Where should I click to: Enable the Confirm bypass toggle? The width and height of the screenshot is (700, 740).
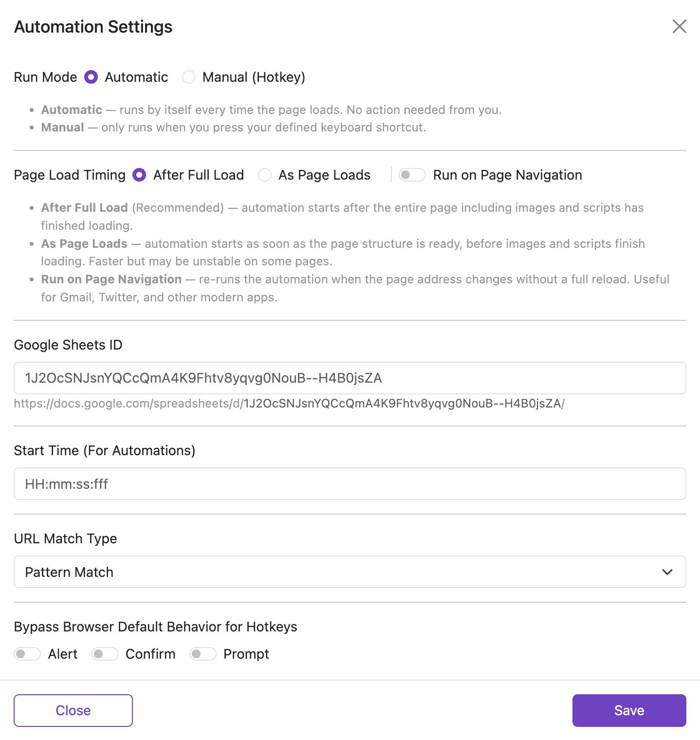pyautogui.click(x=105, y=654)
